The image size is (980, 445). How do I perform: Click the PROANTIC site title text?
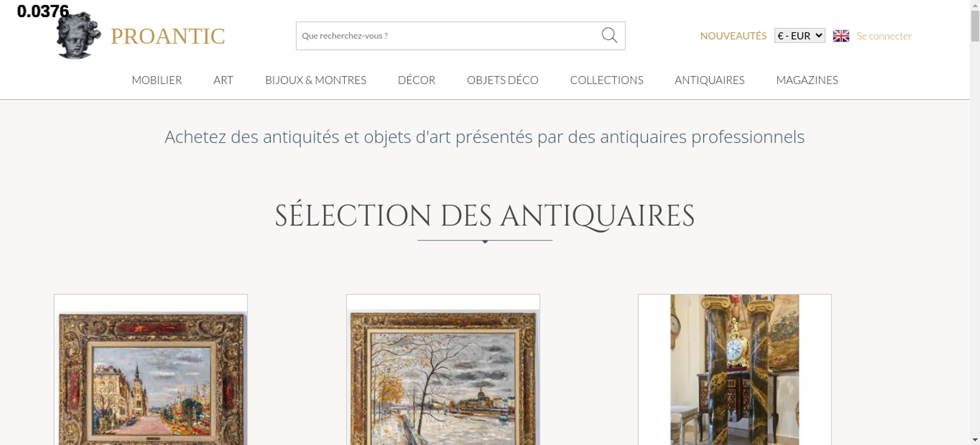(168, 36)
